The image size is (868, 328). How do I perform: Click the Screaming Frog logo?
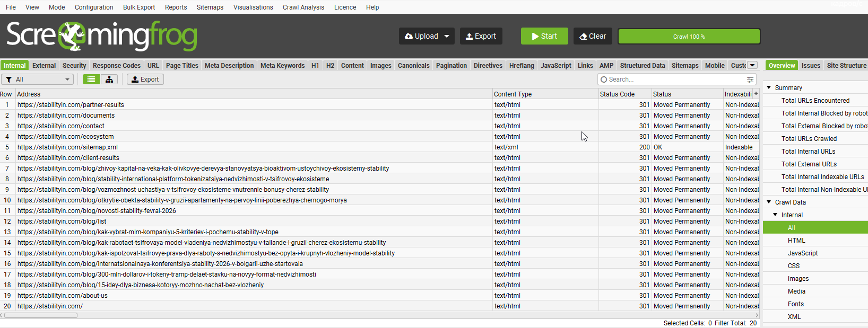point(101,36)
